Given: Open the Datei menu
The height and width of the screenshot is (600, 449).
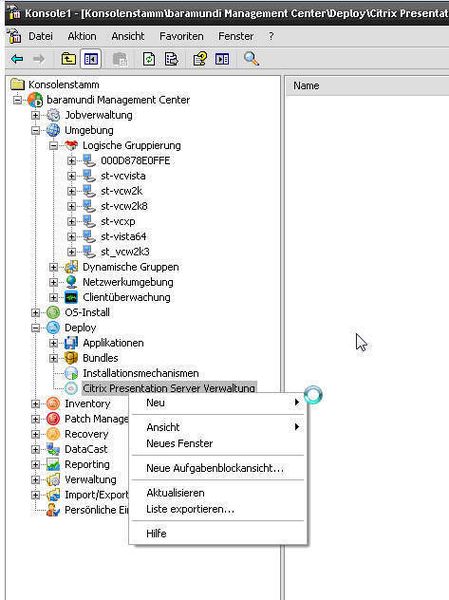Looking at the screenshot, I should [41, 36].
